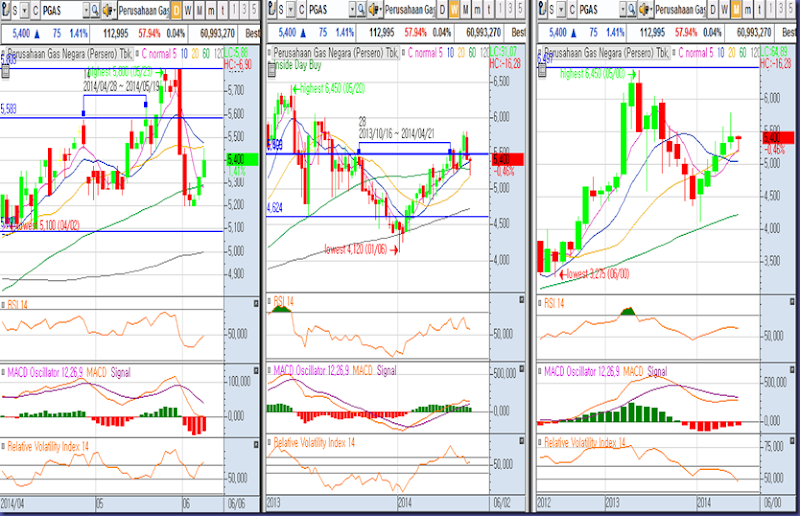Click the 'C' button beside PGAS in the left panel

(35, 10)
